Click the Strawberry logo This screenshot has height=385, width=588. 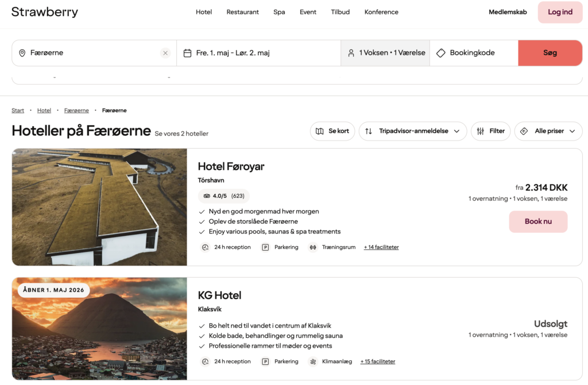44,12
